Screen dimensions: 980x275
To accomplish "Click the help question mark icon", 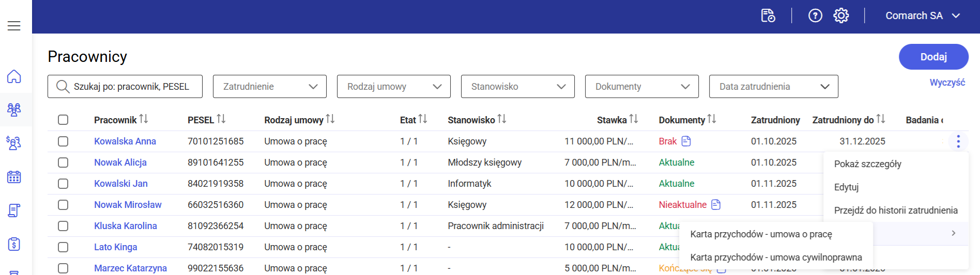I will (x=815, y=16).
